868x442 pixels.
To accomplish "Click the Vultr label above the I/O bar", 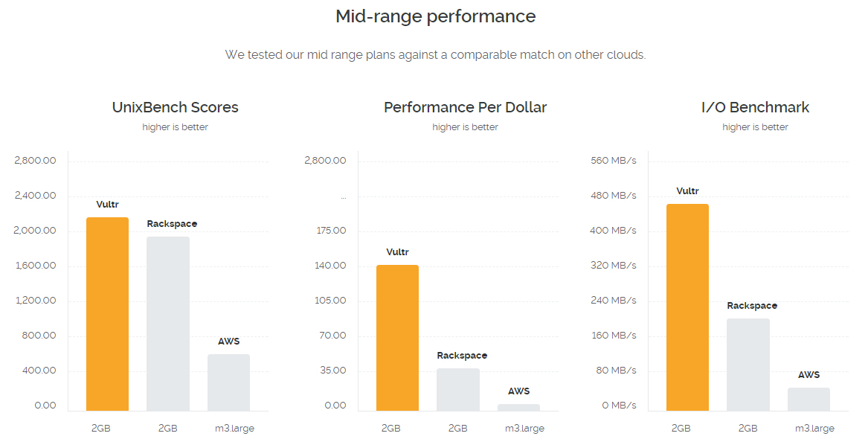I will 687,191.
